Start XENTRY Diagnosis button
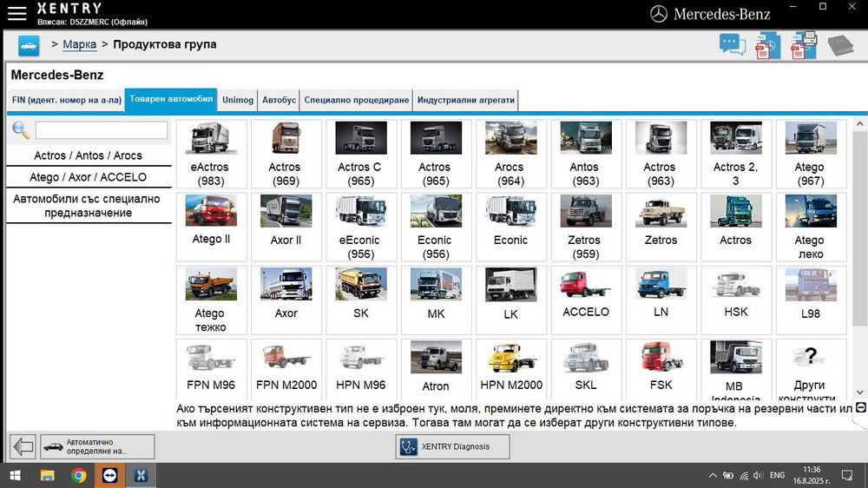The image size is (868, 488). (x=452, y=446)
